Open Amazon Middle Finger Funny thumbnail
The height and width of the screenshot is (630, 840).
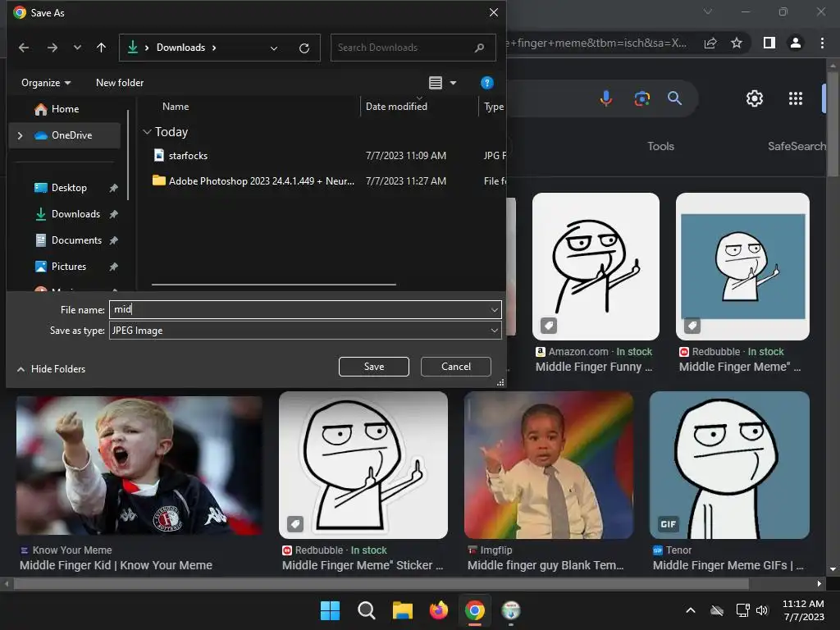point(596,267)
